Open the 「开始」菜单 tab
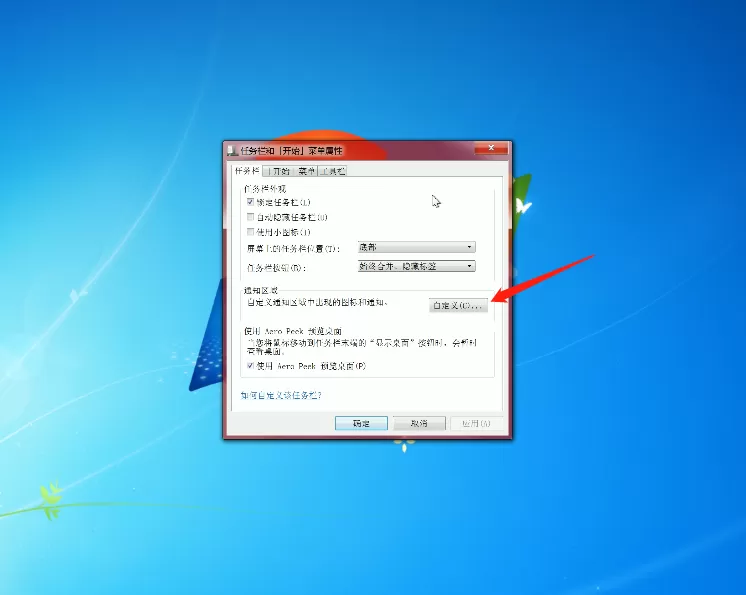This screenshot has width=746, height=595. pos(290,171)
